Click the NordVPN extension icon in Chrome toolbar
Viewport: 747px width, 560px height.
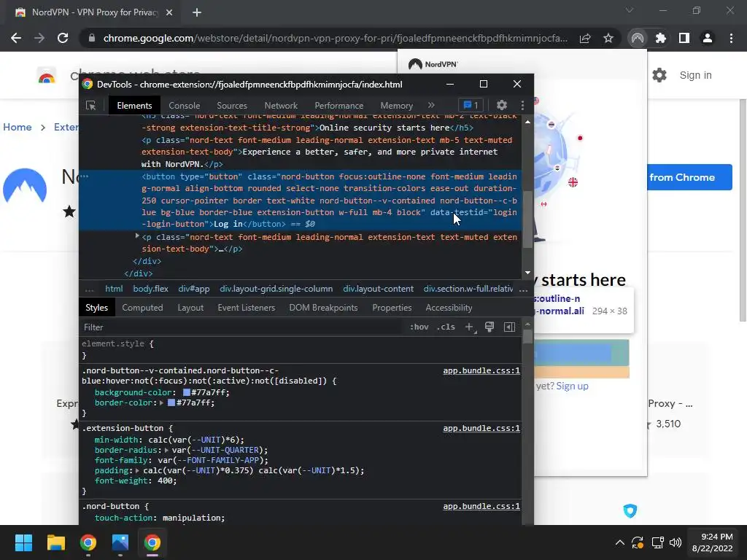(638, 38)
